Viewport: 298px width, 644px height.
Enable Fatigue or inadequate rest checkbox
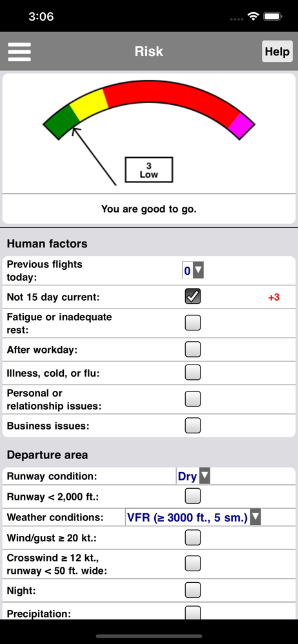(x=193, y=323)
